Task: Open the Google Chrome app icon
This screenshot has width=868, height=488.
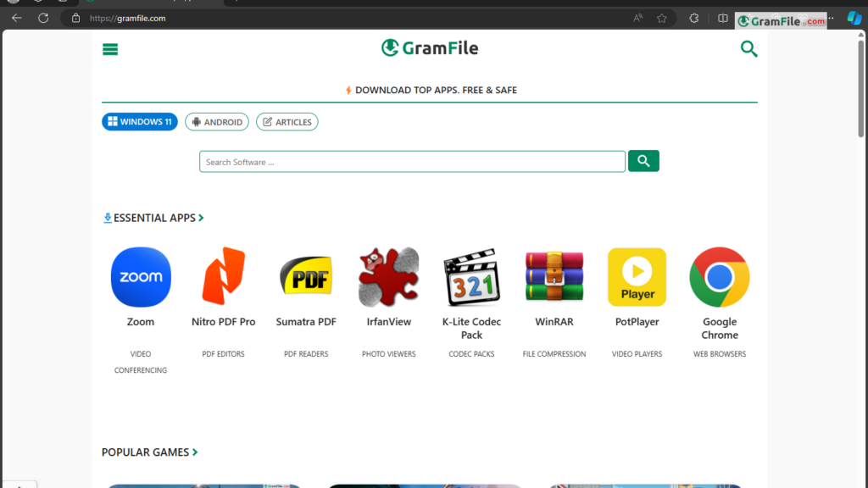Action: (720, 277)
